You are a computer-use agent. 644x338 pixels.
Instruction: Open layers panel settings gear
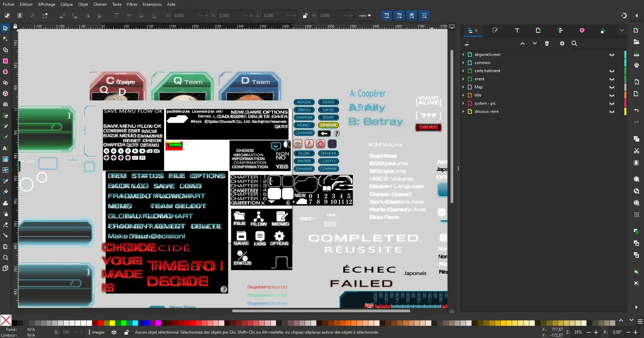pyautogui.click(x=562, y=43)
